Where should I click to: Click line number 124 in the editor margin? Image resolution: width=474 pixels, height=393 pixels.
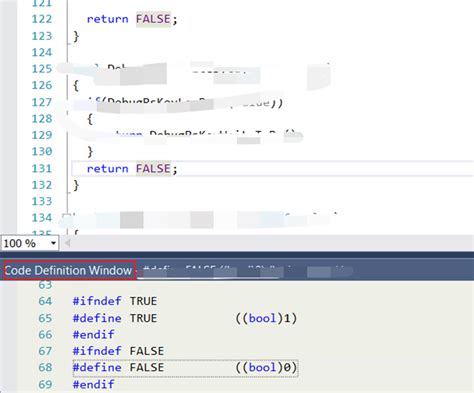click(x=42, y=52)
